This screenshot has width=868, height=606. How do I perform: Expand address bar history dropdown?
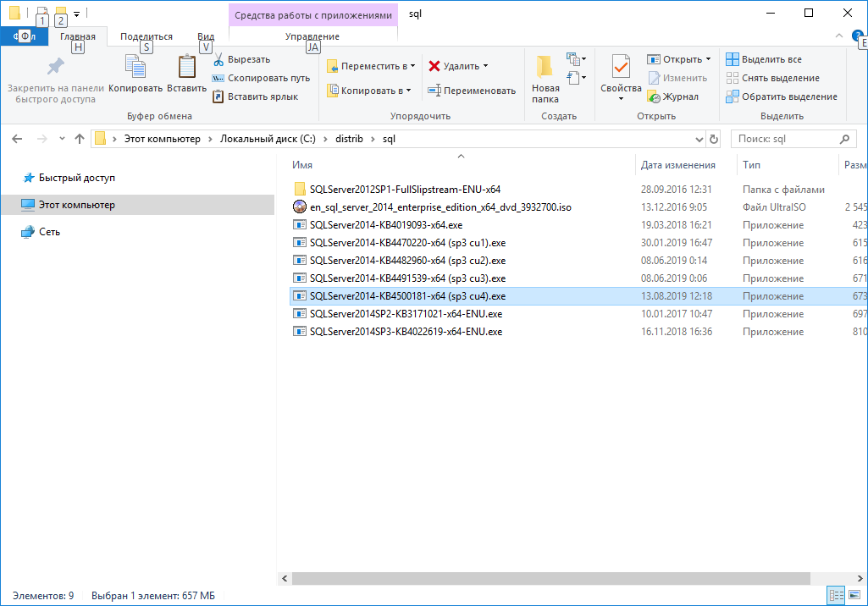pos(699,140)
